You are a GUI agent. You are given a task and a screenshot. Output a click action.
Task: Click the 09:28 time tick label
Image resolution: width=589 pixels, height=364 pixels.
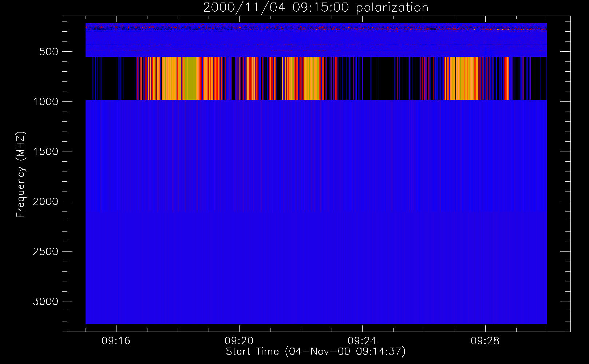[485, 341]
